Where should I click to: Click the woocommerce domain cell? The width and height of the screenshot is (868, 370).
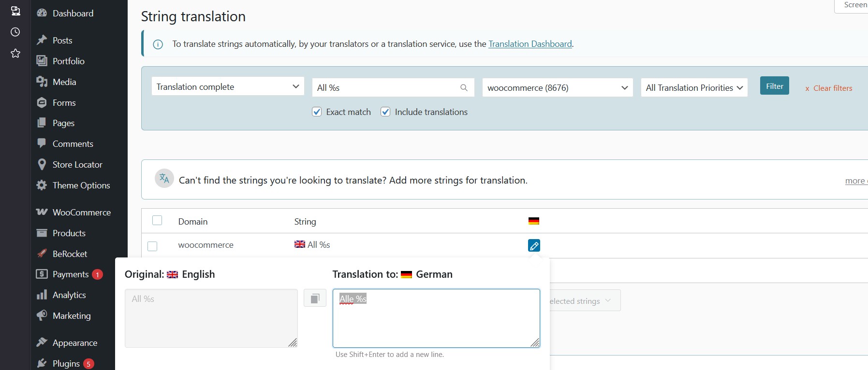(x=206, y=245)
